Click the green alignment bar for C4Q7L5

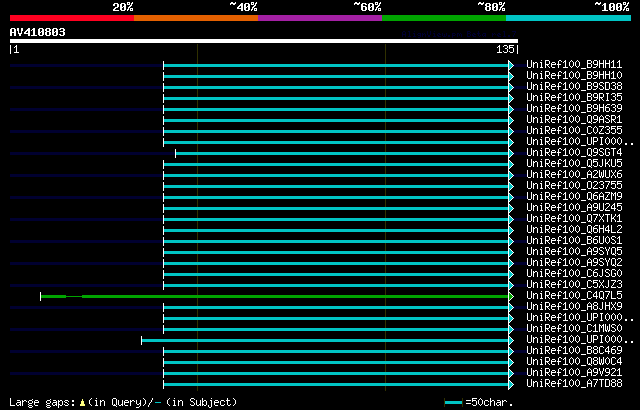275,296
